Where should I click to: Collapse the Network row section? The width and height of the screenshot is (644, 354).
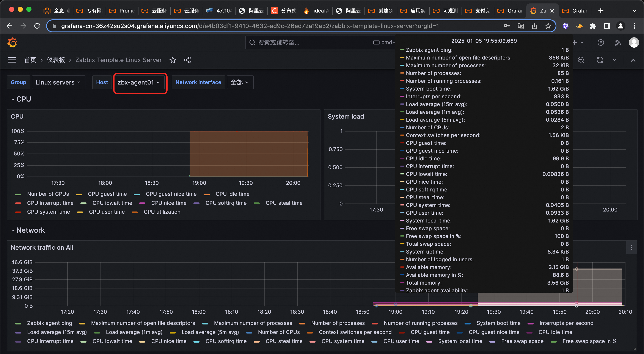[28, 230]
